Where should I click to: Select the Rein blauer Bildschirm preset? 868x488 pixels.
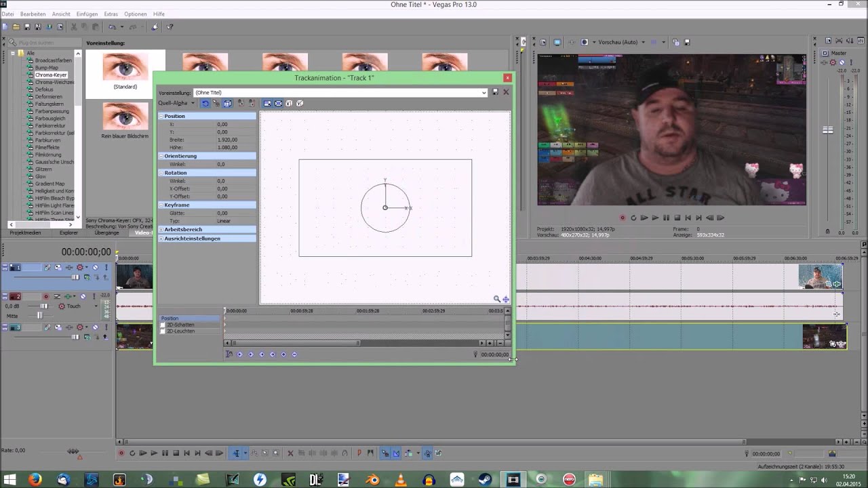[x=125, y=116]
